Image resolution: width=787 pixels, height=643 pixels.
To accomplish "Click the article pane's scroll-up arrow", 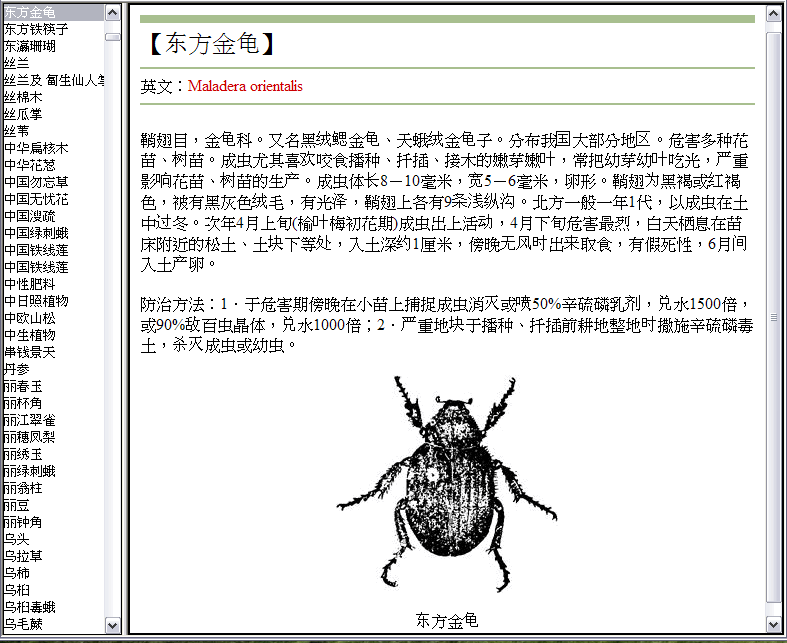I will coord(773,14).
